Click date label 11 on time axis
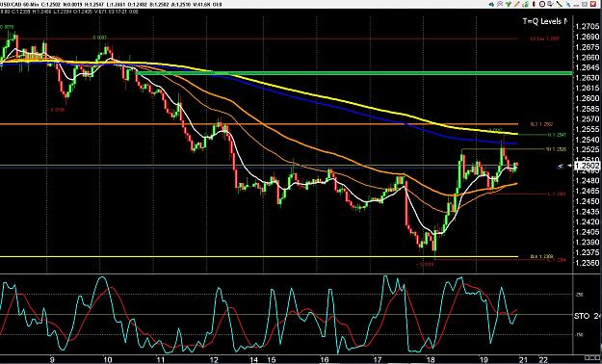The width and height of the screenshot is (602, 364). [x=161, y=360]
